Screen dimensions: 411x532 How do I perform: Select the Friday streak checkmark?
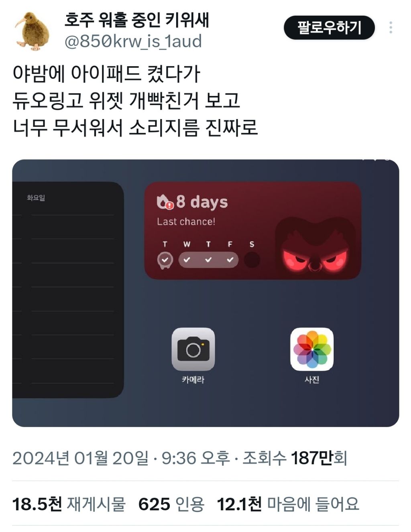pyautogui.click(x=230, y=260)
